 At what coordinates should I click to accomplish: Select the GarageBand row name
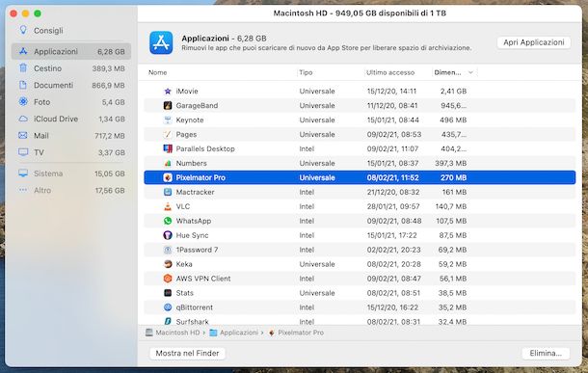pyautogui.click(x=197, y=105)
